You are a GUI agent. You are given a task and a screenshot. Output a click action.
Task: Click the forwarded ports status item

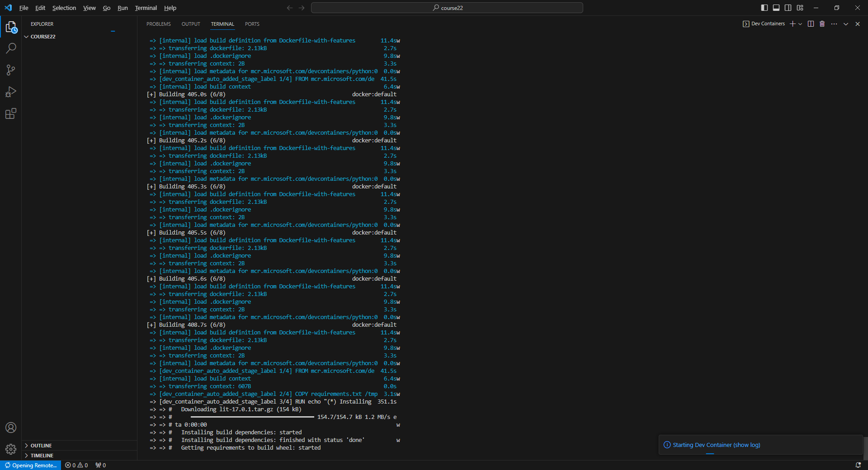tap(101, 465)
